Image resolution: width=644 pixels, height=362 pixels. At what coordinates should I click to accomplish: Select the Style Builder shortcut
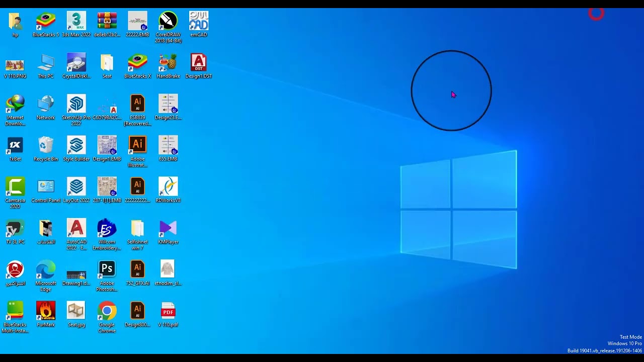coord(76,145)
